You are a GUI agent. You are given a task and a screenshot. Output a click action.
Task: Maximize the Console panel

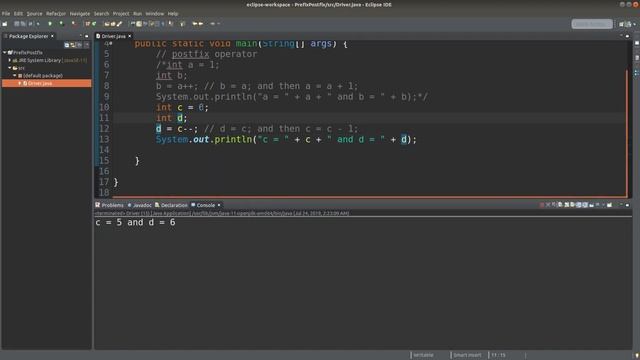coord(628,205)
